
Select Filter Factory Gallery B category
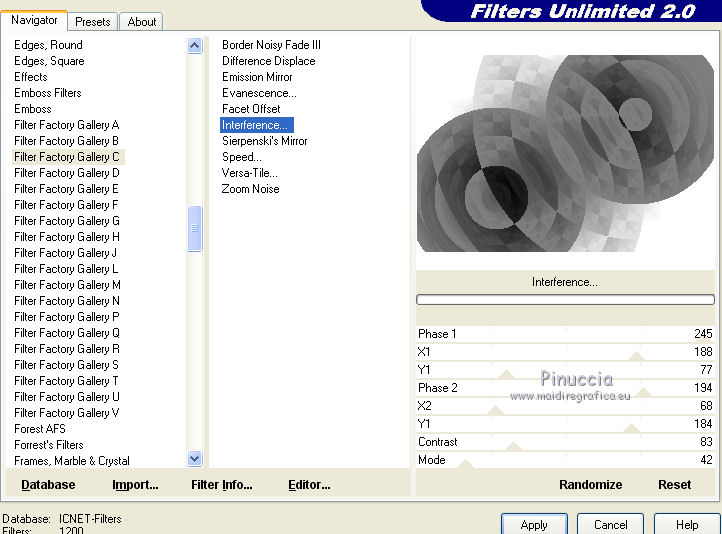click(66, 141)
